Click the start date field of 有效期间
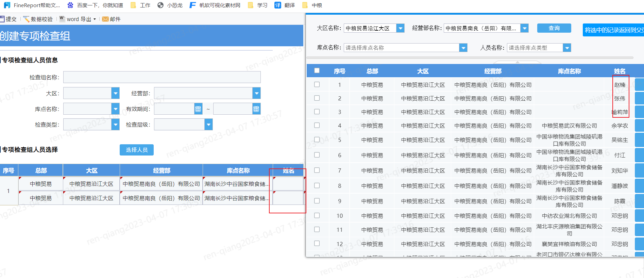644x278 pixels. pos(174,109)
